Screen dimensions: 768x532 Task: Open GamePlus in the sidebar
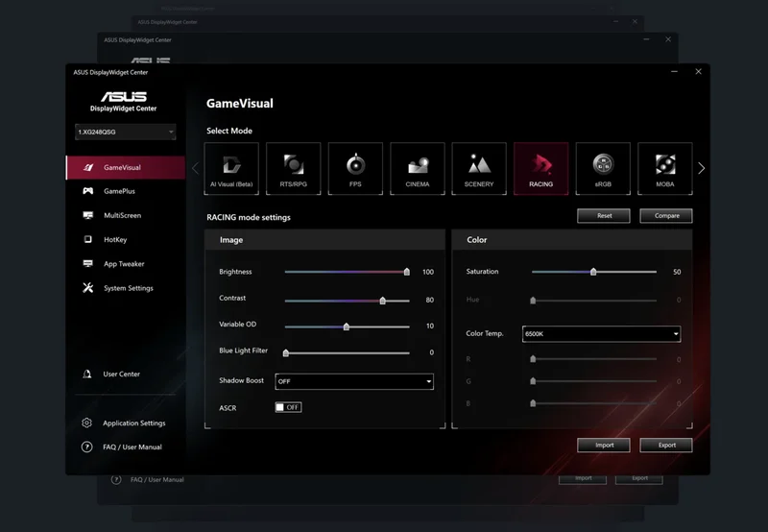pyautogui.click(x=119, y=191)
